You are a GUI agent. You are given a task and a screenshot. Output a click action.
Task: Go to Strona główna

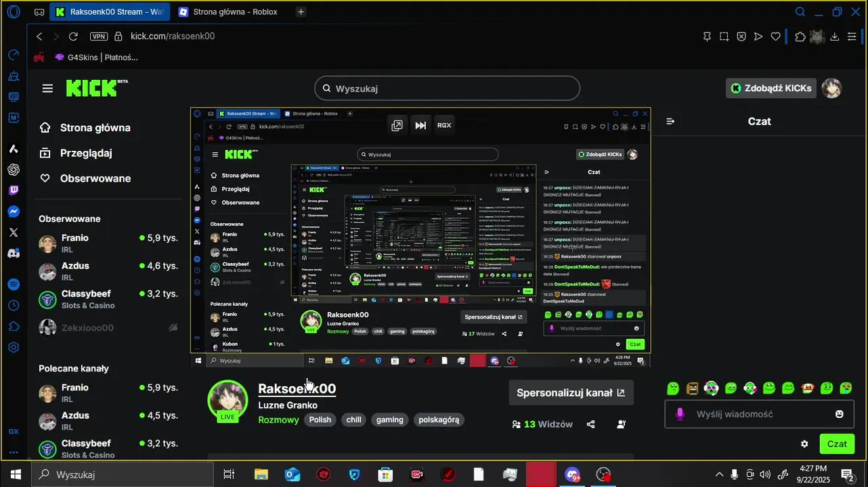tap(85, 128)
